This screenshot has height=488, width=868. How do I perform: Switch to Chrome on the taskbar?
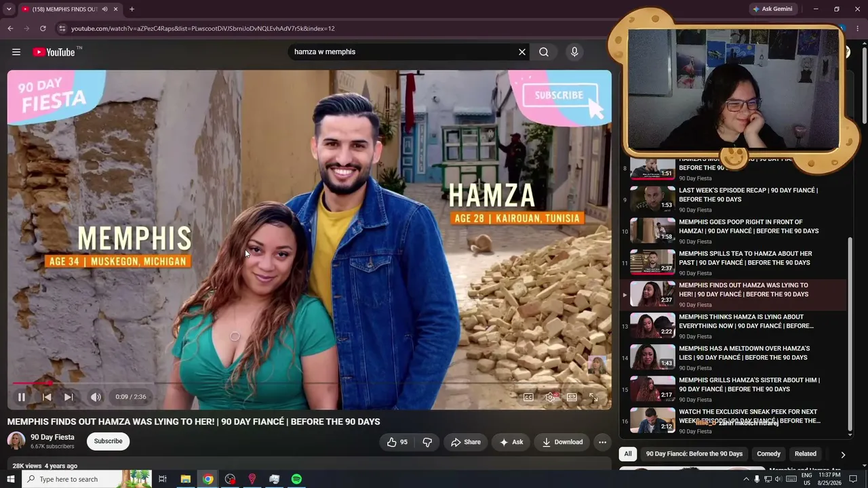(x=208, y=479)
